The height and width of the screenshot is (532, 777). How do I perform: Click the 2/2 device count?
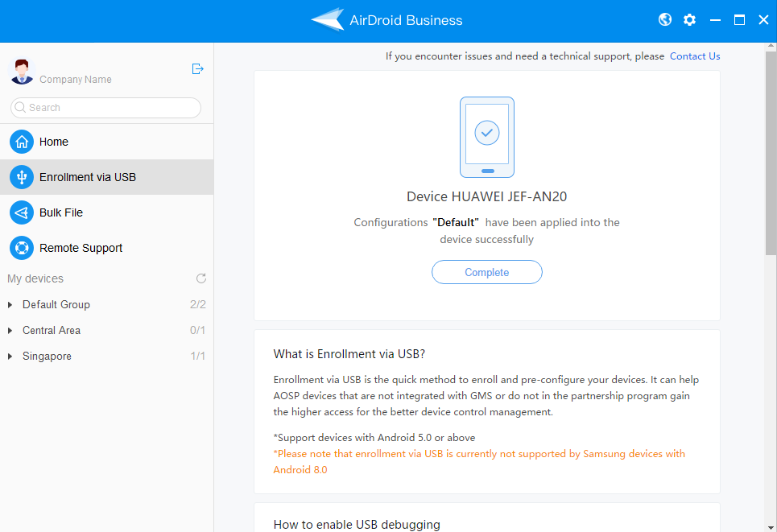(198, 304)
